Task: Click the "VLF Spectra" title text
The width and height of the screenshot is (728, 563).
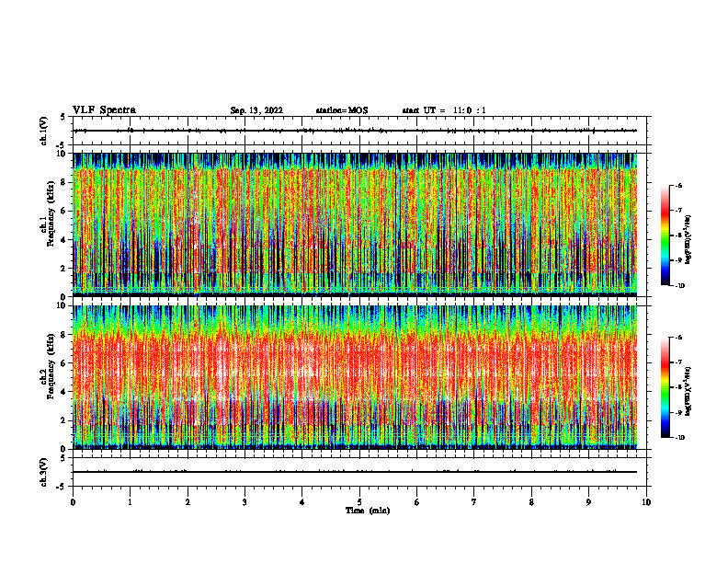Action: pyautogui.click(x=104, y=110)
